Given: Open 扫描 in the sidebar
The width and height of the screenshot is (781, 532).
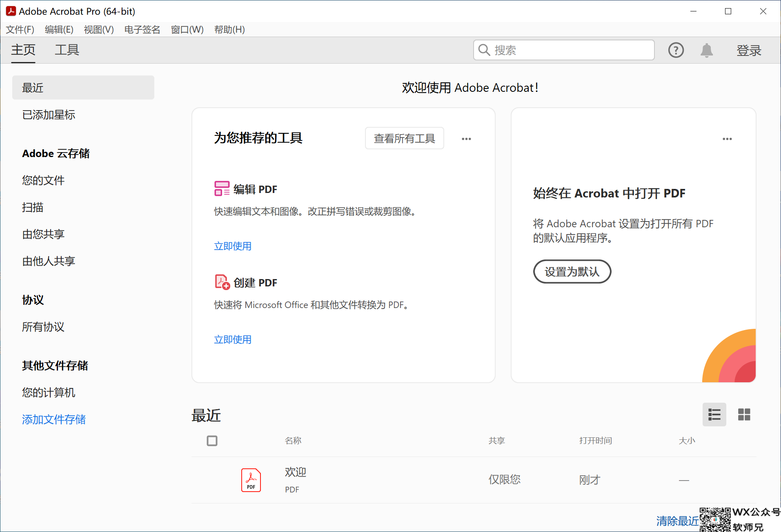Looking at the screenshot, I should pos(33,207).
